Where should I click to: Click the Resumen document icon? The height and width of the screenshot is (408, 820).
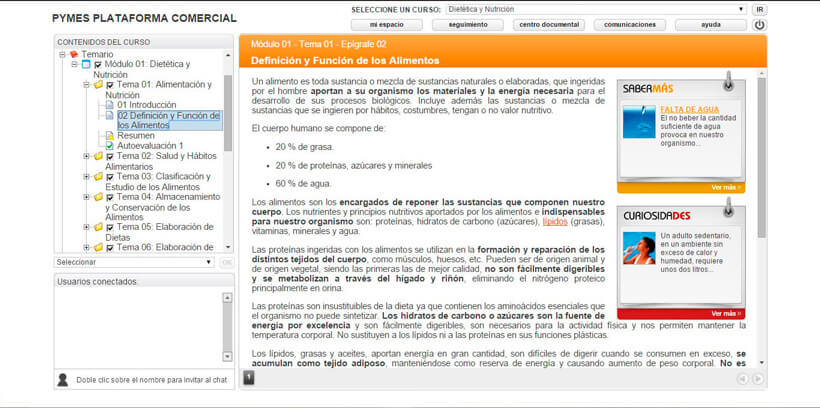tap(109, 136)
